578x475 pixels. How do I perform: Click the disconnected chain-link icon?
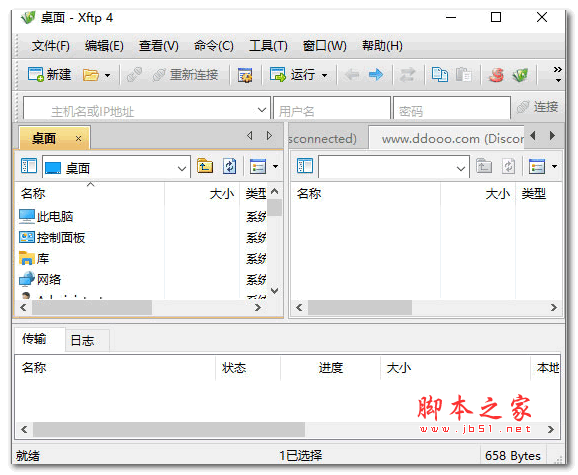(x=134, y=75)
